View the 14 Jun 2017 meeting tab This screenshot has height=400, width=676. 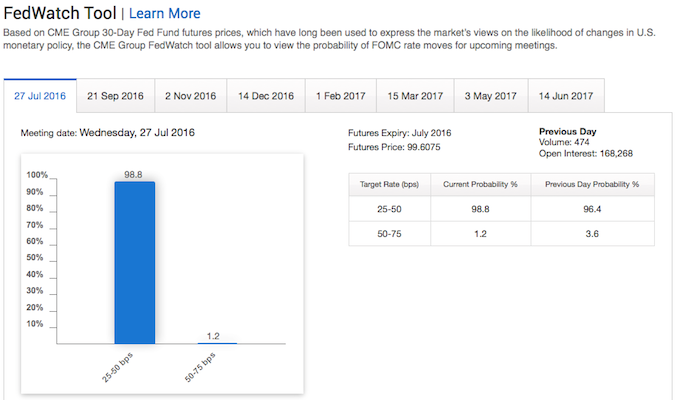click(x=566, y=96)
